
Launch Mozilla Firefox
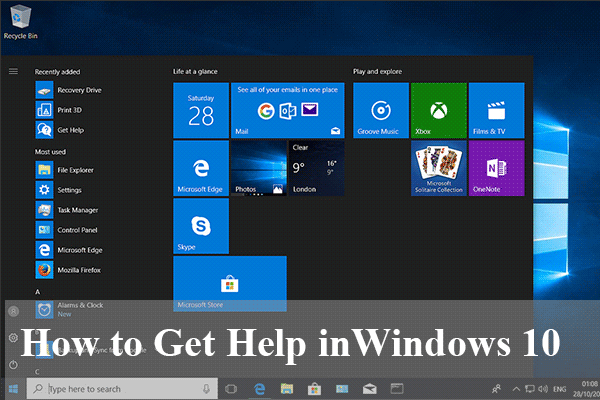[x=80, y=270]
